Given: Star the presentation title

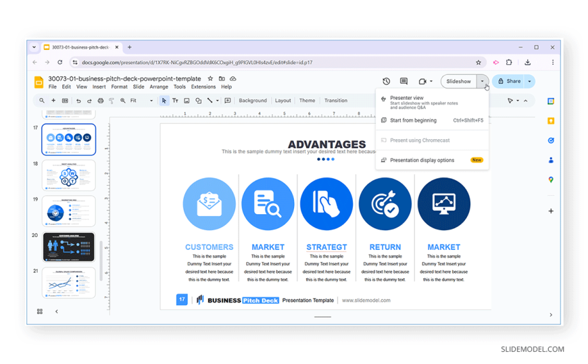Looking at the screenshot, I should pos(210,79).
